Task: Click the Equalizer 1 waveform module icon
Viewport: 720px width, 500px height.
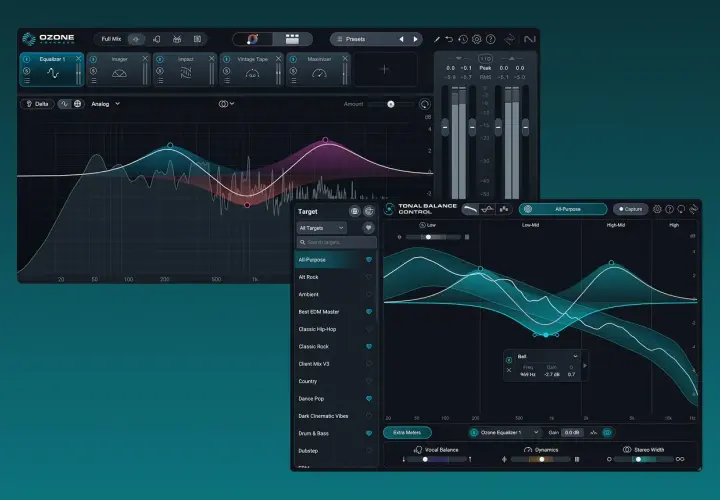Action: click(53, 73)
